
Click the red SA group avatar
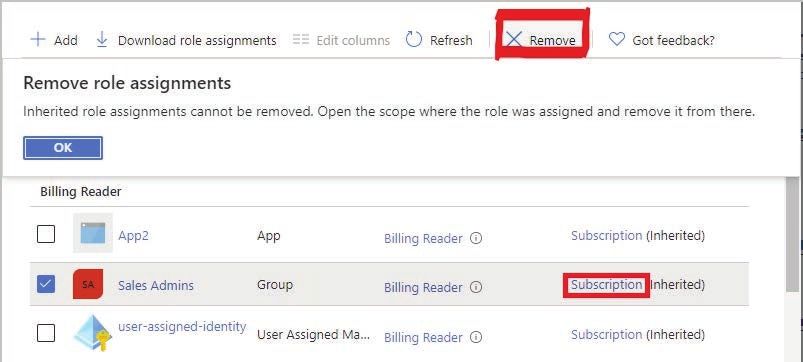click(x=88, y=284)
